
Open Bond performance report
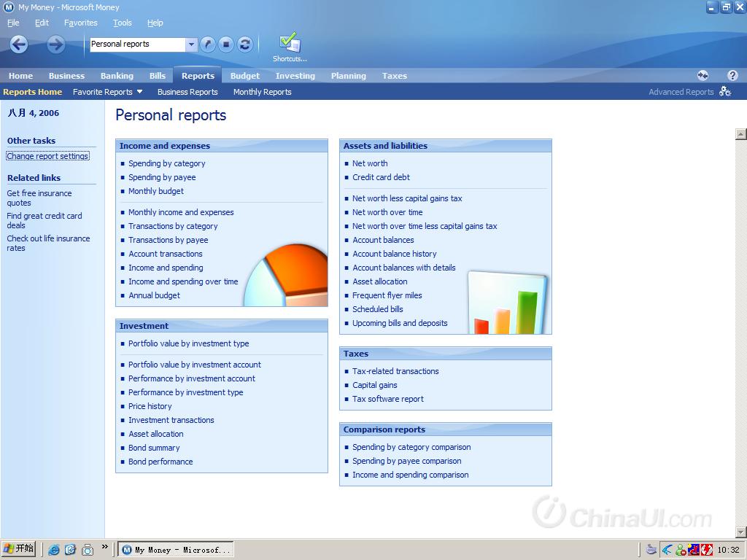pyautogui.click(x=160, y=462)
